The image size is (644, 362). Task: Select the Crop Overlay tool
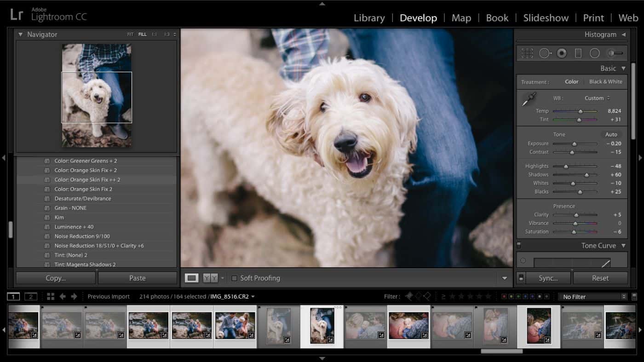tap(527, 53)
